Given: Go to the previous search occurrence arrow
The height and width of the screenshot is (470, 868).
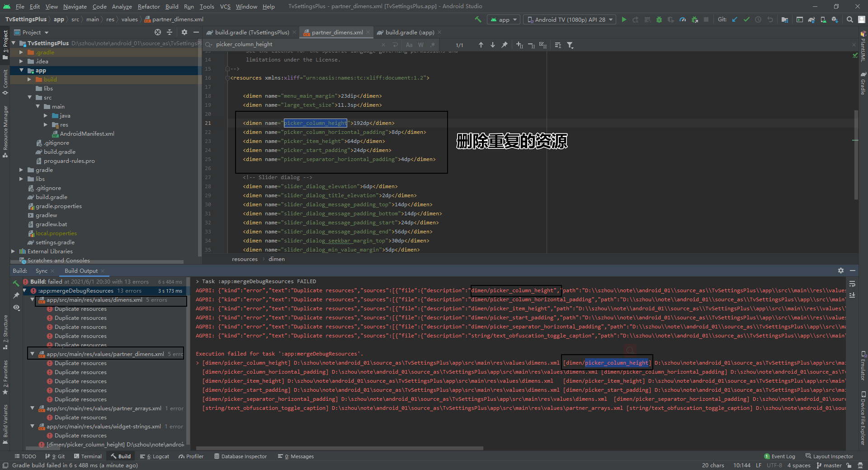Looking at the screenshot, I should pyautogui.click(x=481, y=45).
